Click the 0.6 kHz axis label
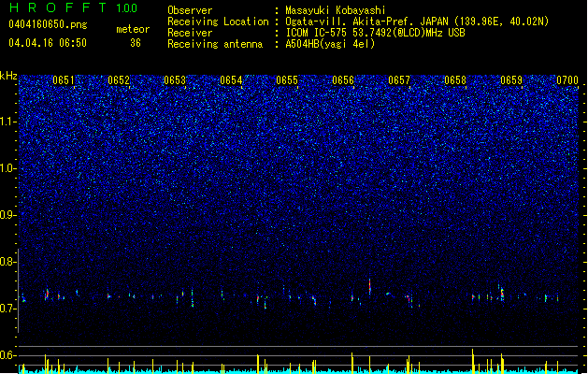Screen dimensions: 588x374 8,355
